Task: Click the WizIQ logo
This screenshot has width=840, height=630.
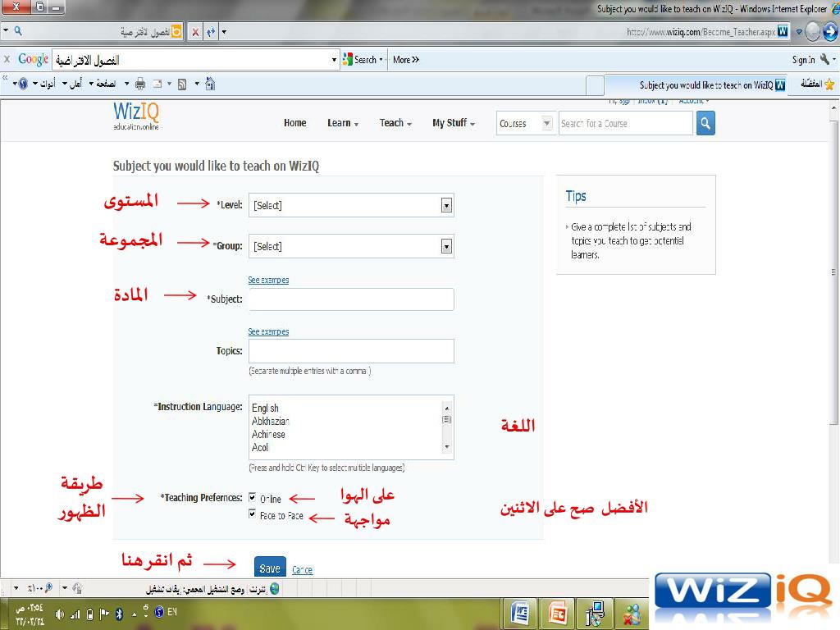Action: [x=136, y=116]
